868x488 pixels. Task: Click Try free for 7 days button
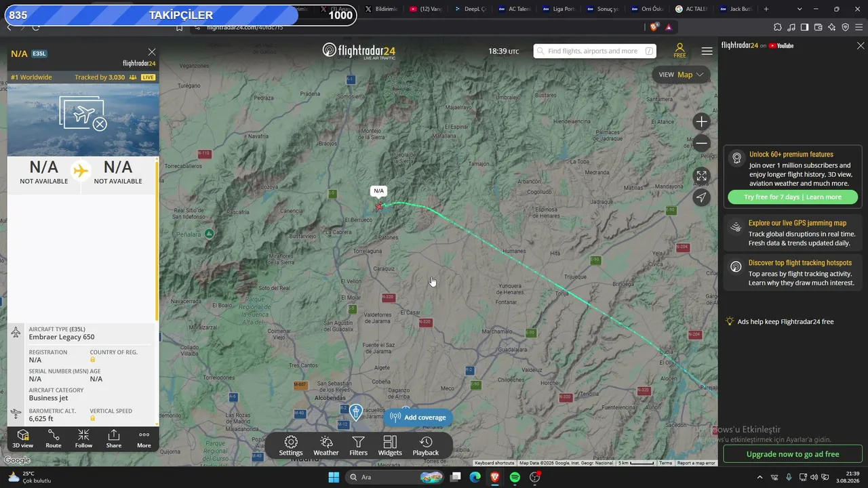coord(792,197)
